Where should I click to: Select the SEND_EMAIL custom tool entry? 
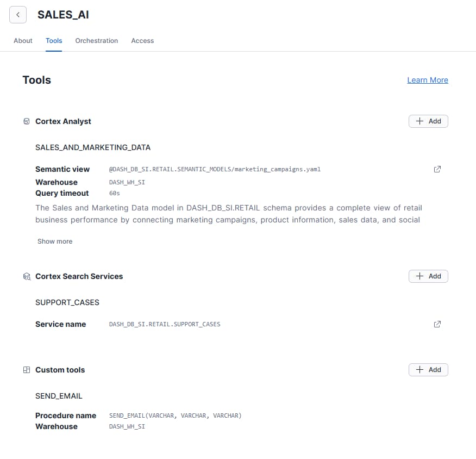59,396
